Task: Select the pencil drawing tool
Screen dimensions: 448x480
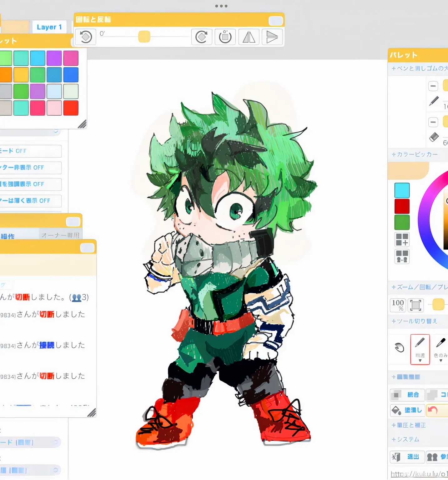Action: [420, 349]
